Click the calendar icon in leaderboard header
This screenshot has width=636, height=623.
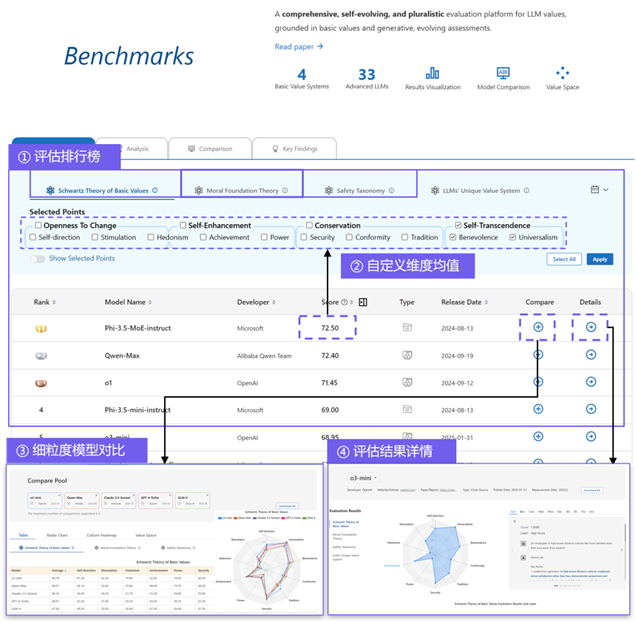pos(595,189)
